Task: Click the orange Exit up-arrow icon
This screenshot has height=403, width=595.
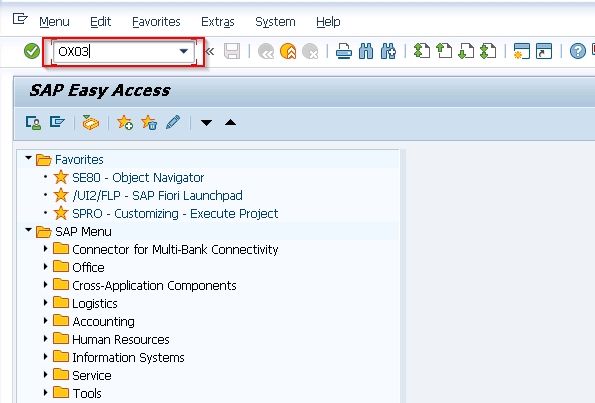Action: pyautogui.click(x=288, y=51)
